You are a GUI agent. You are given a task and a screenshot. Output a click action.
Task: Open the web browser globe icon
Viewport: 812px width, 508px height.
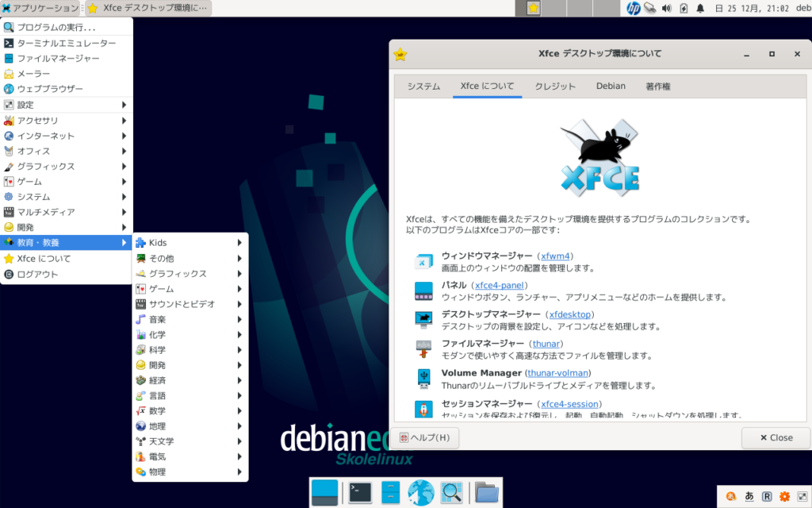tap(420, 491)
